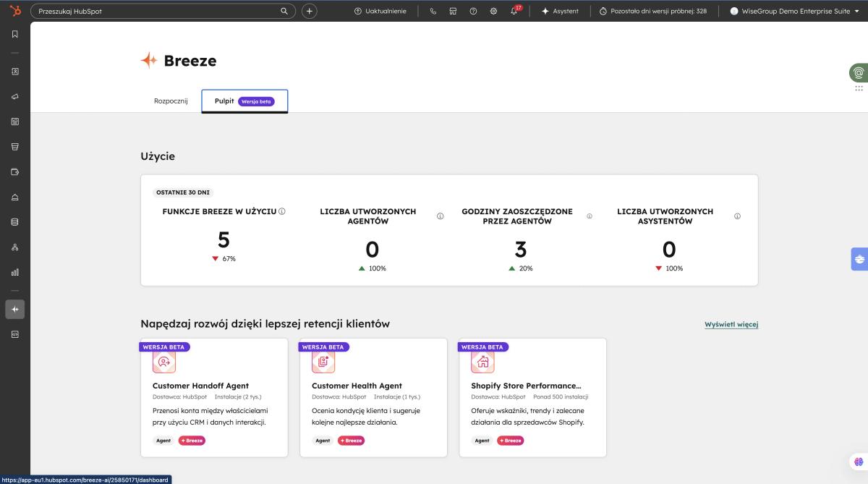Click the Wyświetl więcej link
868x484 pixels.
coord(731,324)
